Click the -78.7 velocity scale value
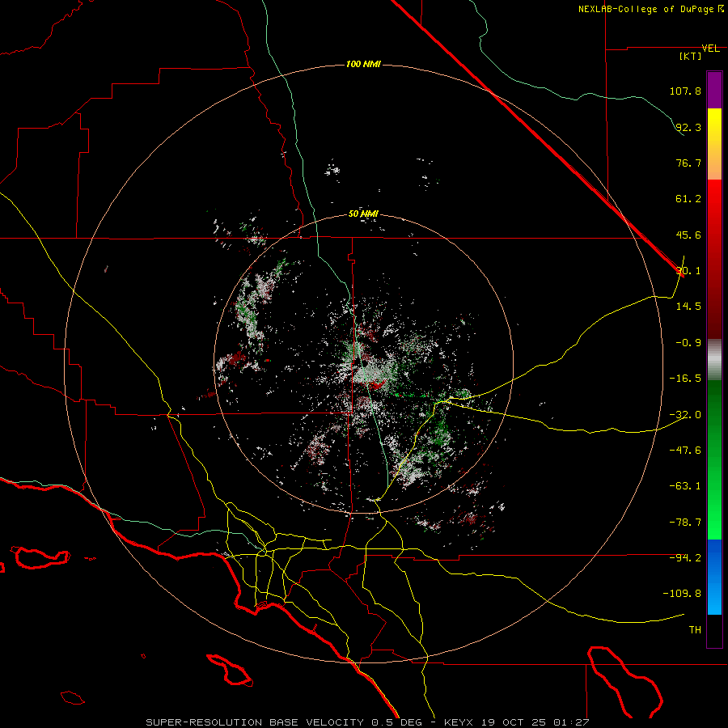This screenshot has width=728, height=728. click(685, 523)
